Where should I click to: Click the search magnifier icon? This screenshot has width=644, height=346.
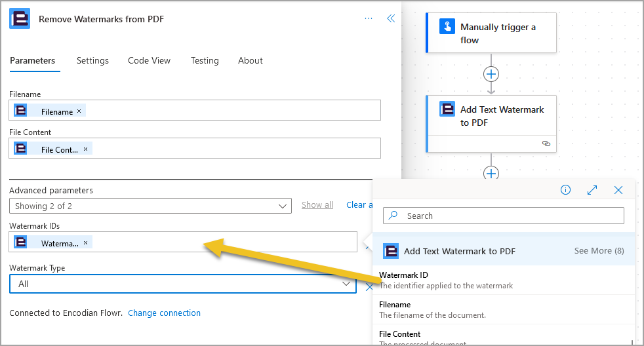pyautogui.click(x=393, y=215)
